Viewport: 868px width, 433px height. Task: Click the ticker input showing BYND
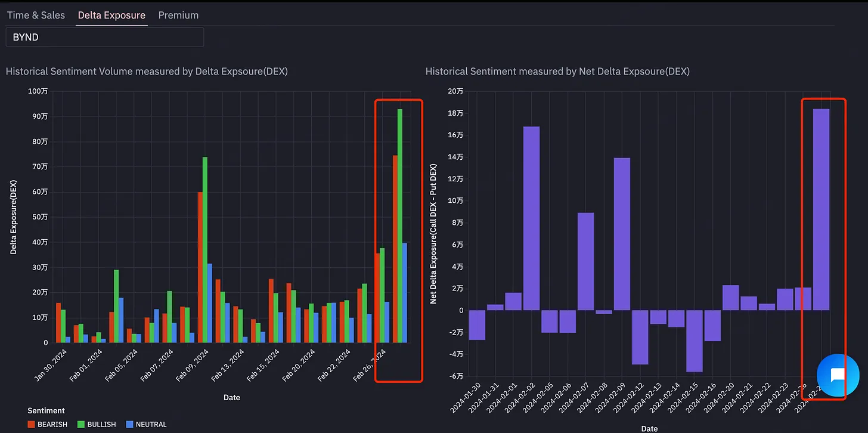(x=104, y=37)
